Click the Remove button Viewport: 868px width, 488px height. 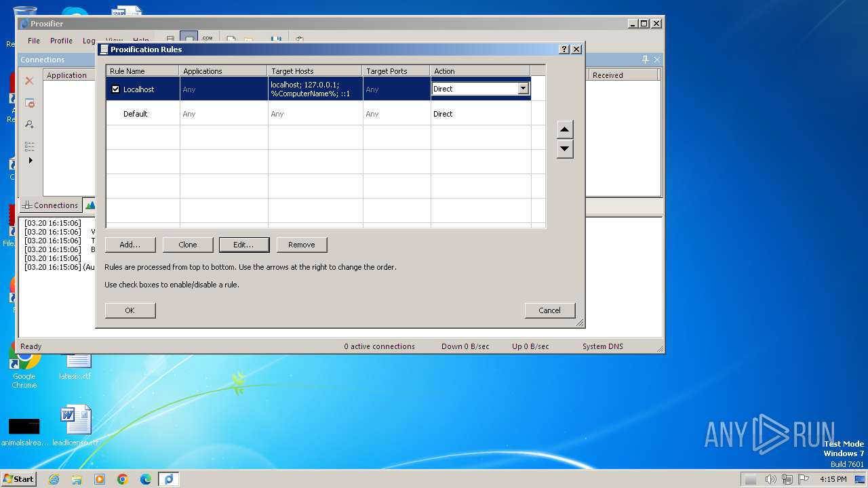pos(302,245)
